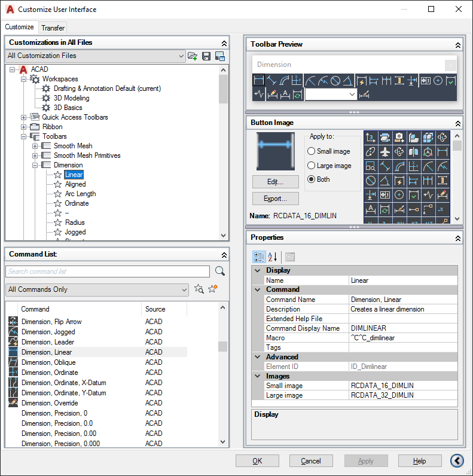Collapse the Images category in Properties
This screenshot has height=476, width=473.
[258, 376]
